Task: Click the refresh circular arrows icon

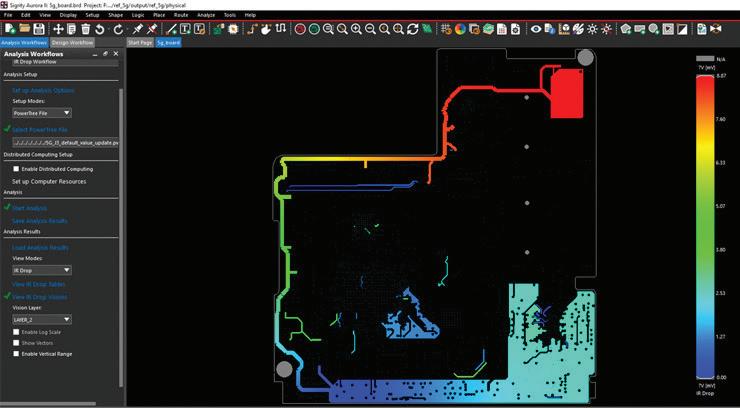Action: [412, 29]
